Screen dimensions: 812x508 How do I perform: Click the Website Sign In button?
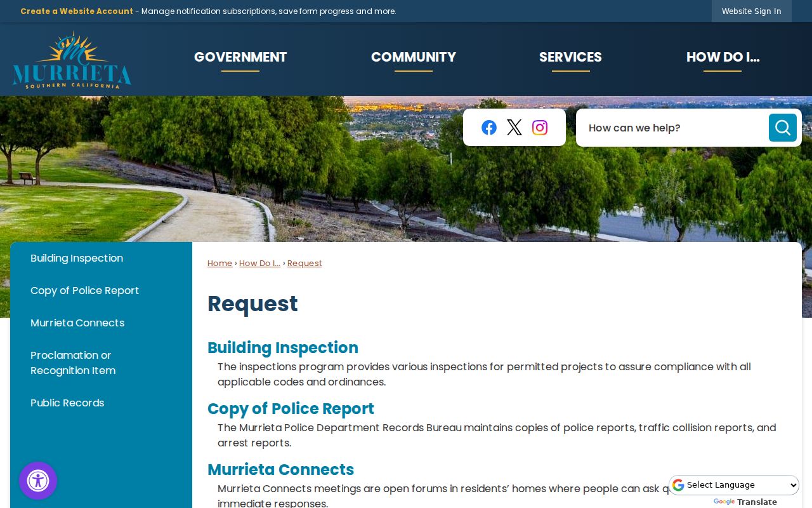pyautogui.click(x=752, y=11)
